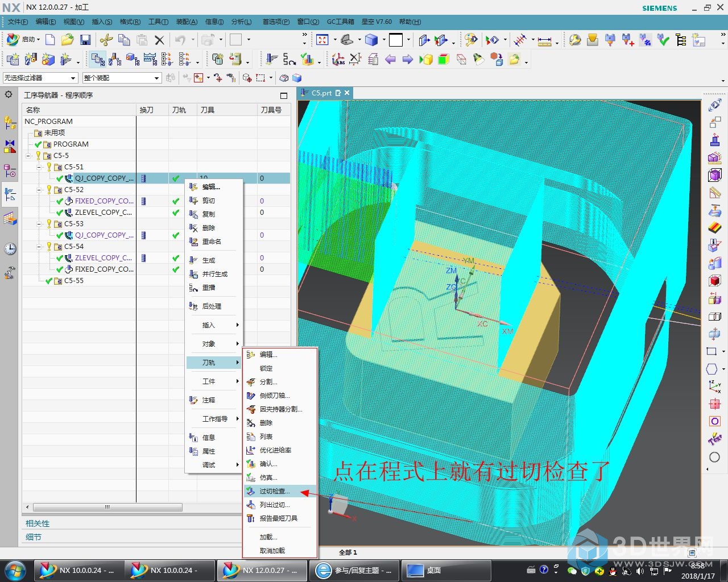The image size is (728, 582).
Task: Switch to Geometry View icon
Action: (133, 59)
